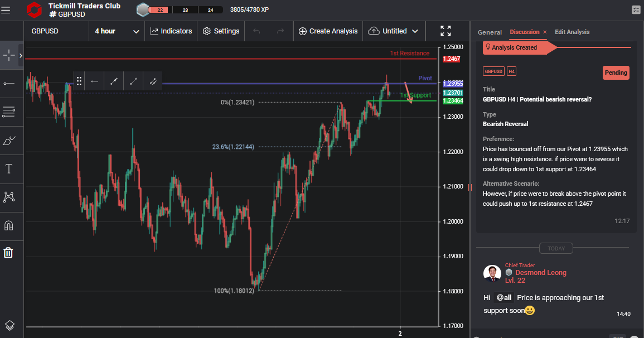Open the Fibonacci lines tool
This screenshot has width=644, height=338.
click(x=8, y=112)
